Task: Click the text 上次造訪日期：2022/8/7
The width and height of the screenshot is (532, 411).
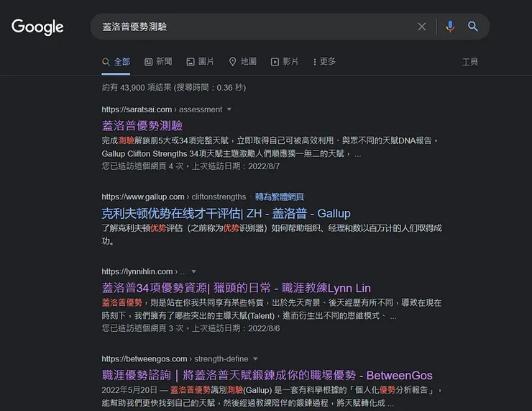Action: (x=236, y=166)
